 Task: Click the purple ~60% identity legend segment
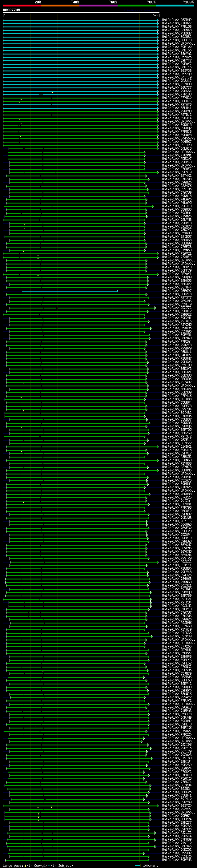tap(99, 6)
